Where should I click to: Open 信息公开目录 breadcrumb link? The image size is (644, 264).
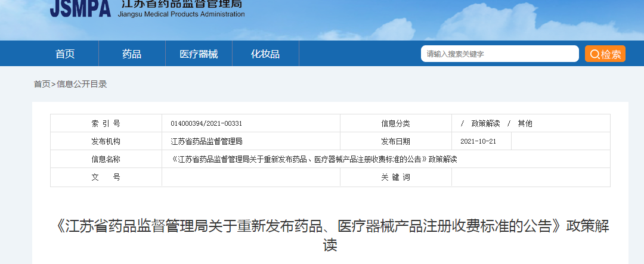click(82, 84)
